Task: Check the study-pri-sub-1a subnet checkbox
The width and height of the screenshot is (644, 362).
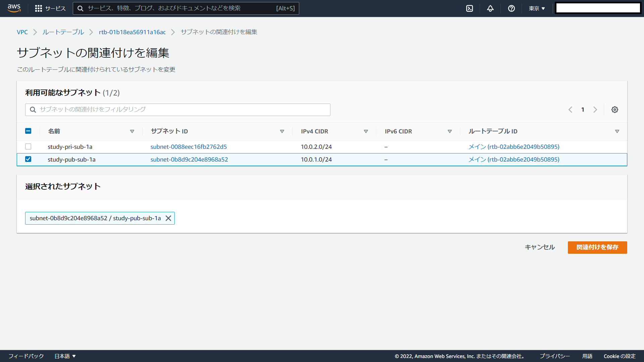Action: click(x=28, y=146)
